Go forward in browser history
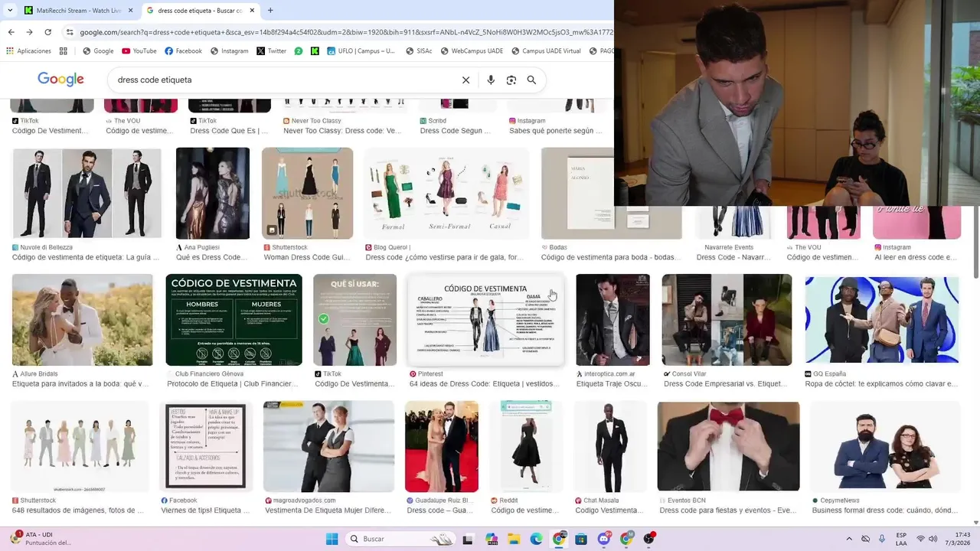The height and width of the screenshot is (551, 980). pos(29,32)
